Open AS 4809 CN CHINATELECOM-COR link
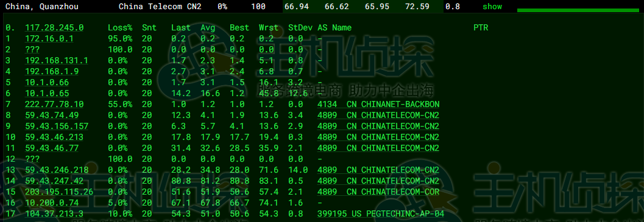Image resolution: width=644 pixels, height=222 pixels. pos(378,192)
